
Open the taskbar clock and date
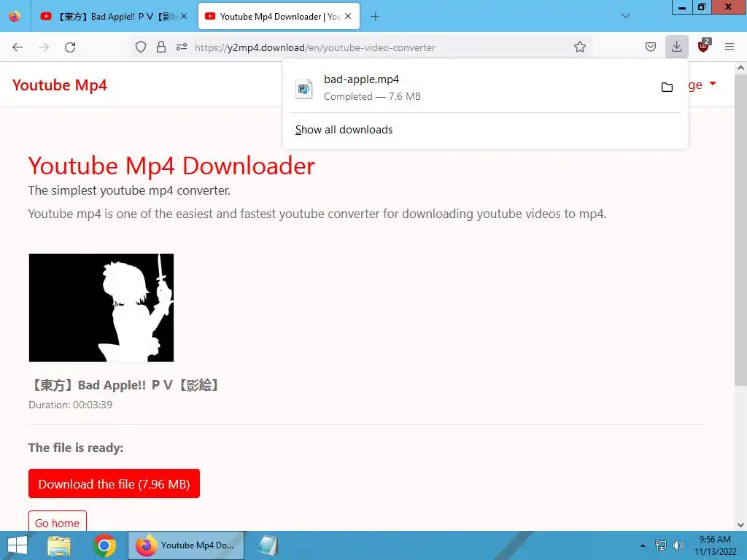pos(715,545)
